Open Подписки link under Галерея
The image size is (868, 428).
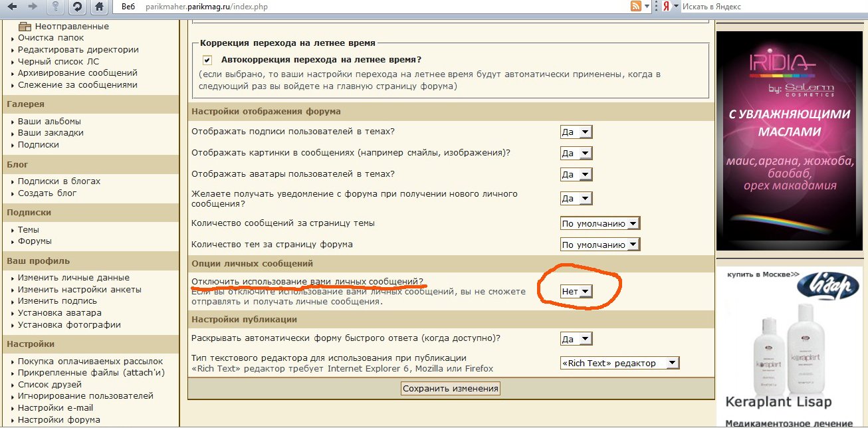[39, 144]
